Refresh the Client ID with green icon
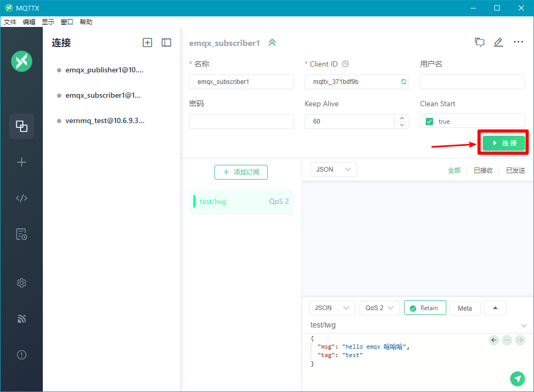The height and width of the screenshot is (392, 534). tap(404, 82)
